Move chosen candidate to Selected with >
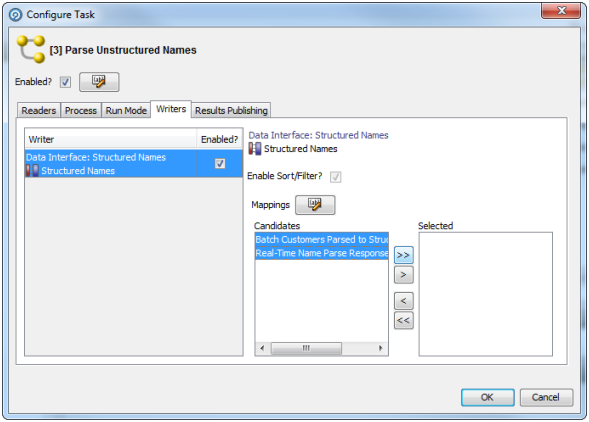 [x=403, y=275]
